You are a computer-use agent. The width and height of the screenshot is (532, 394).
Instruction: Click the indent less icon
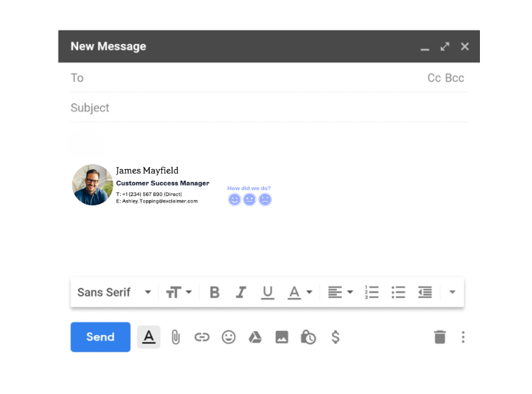[425, 292]
